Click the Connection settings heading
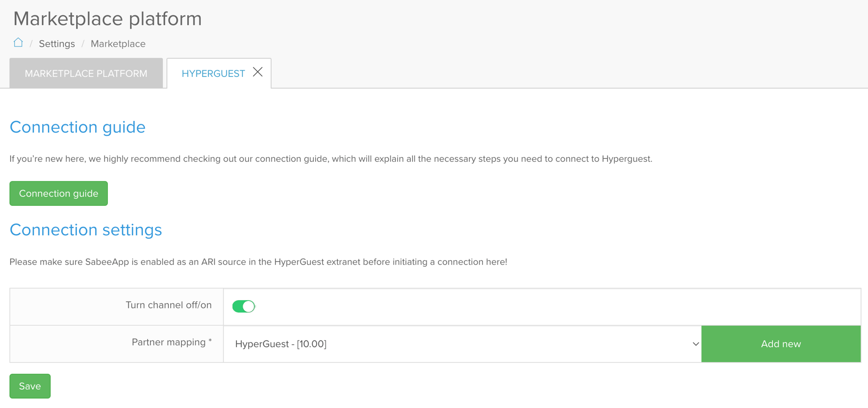The image size is (868, 408). point(86,229)
